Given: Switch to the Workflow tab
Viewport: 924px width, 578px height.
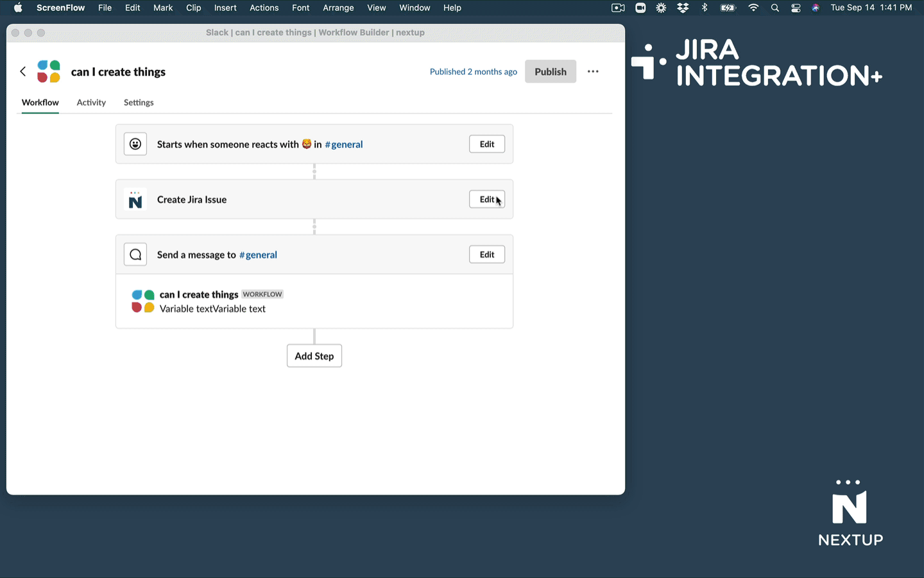Looking at the screenshot, I should [x=40, y=102].
